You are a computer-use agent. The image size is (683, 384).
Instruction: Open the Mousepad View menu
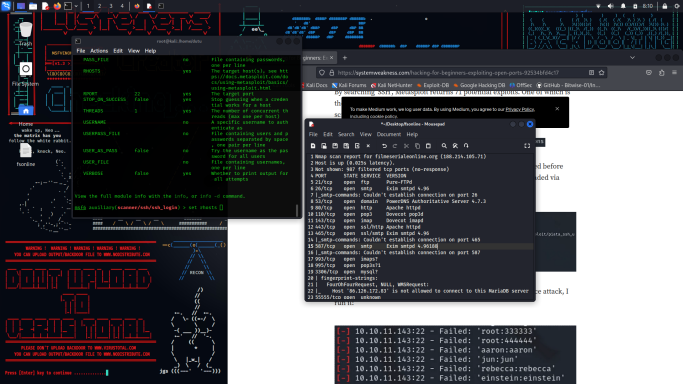[366, 135]
